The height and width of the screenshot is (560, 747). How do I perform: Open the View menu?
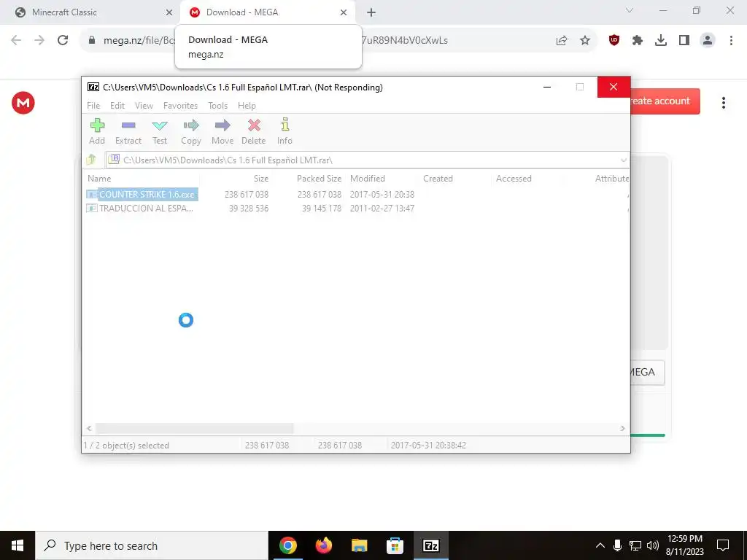(x=144, y=106)
